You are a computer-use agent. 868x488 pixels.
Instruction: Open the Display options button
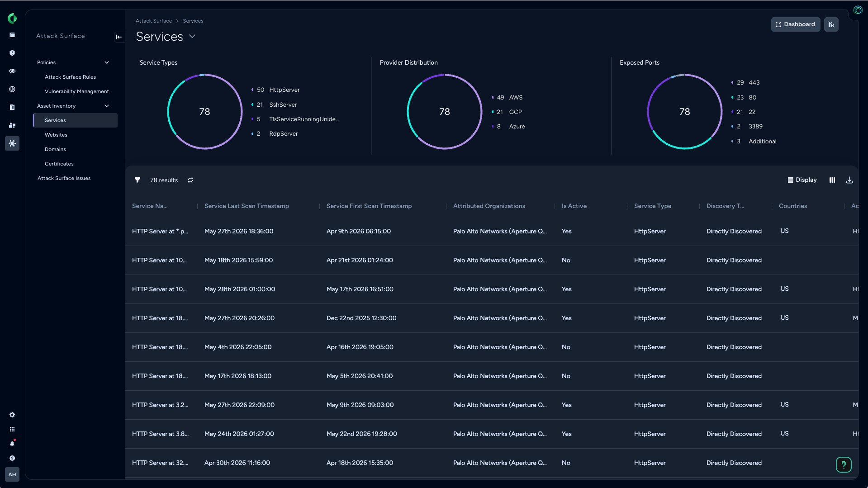[x=802, y=180]
